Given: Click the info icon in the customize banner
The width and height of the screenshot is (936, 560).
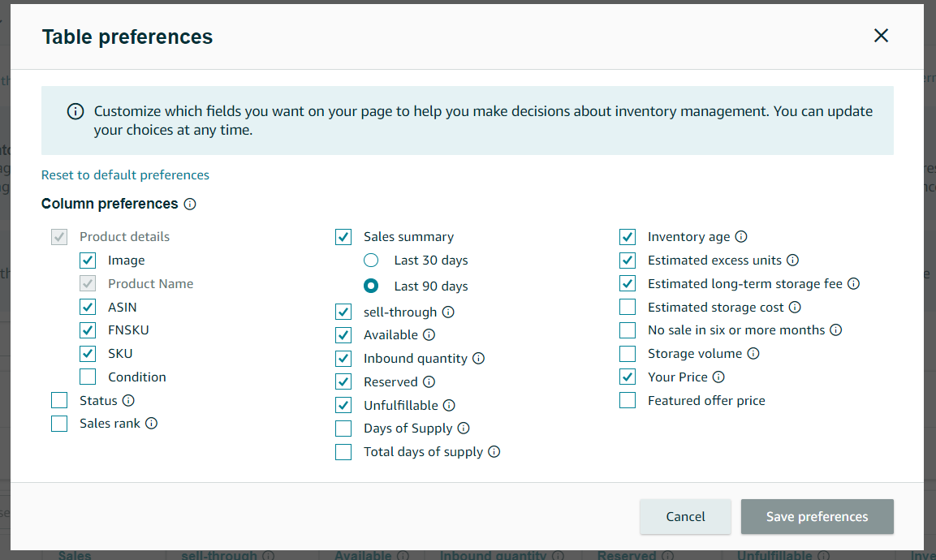Looking at the screenshot, I should [75, 111].
